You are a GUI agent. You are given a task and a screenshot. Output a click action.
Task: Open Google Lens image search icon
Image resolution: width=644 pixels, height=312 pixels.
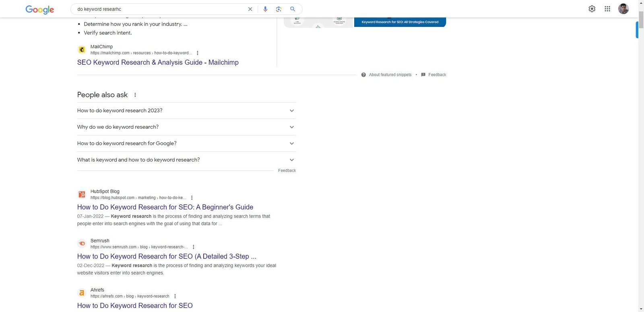click(279, 9)
